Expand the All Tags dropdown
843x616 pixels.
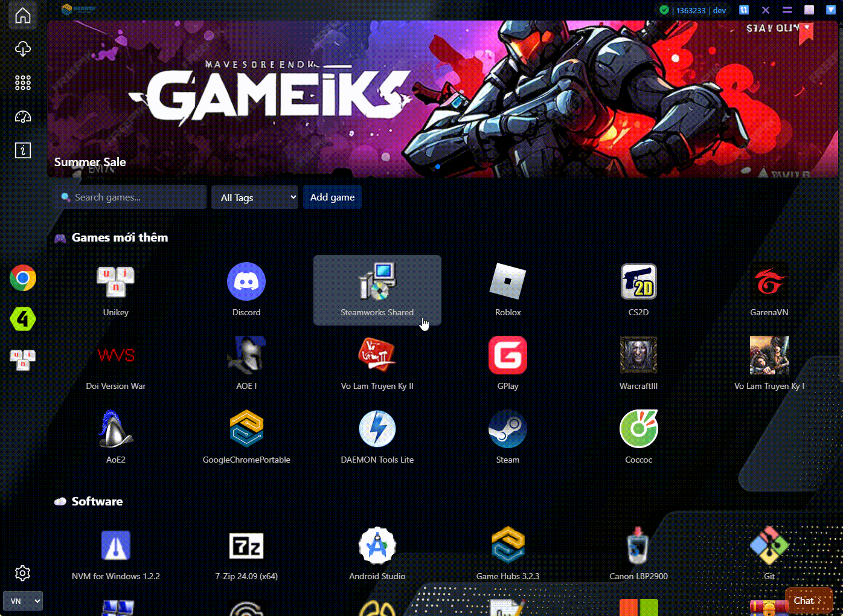tap(255, 197)
